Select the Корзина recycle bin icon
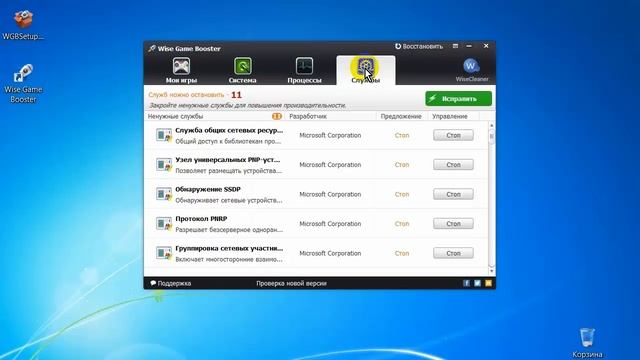The width and height of the screenshot is (640, 360). tap(587, 343)
